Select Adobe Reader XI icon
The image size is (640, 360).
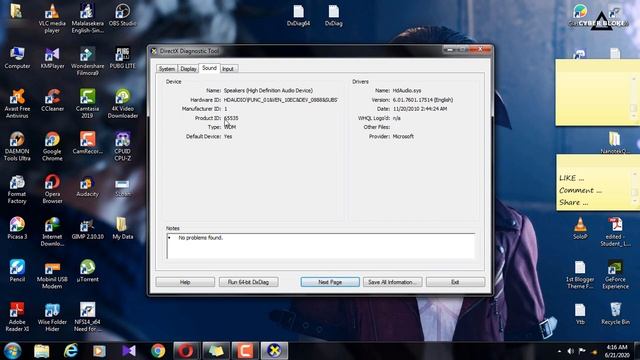point(17,317)
